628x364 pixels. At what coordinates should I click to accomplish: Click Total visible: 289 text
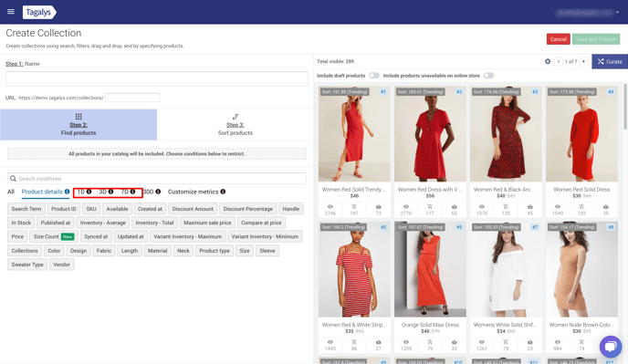tap(335, 61)
